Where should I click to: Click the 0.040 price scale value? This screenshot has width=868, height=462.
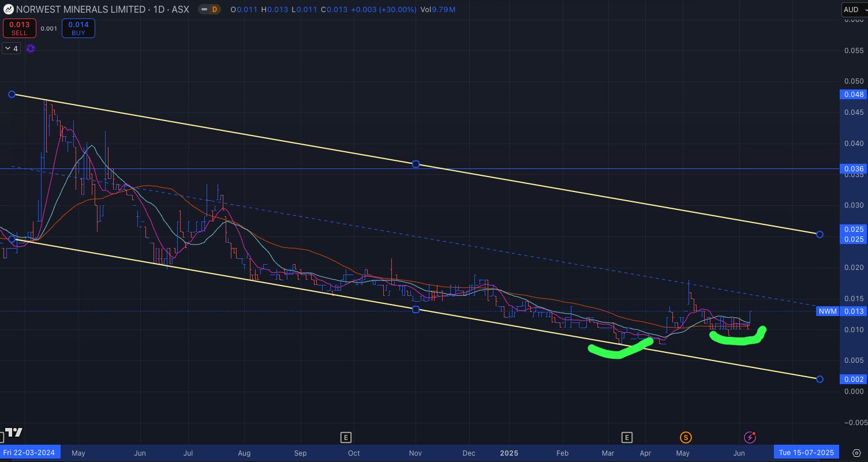coord(854,143)
